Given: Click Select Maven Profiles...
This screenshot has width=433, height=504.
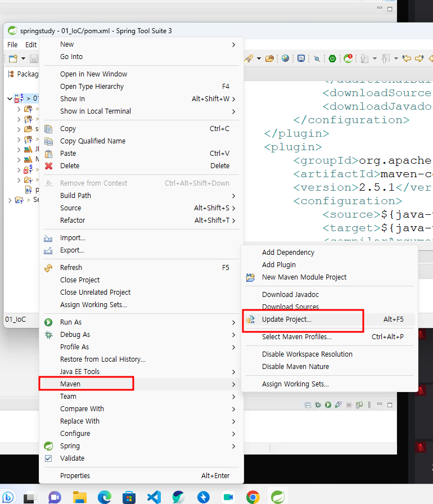Looking at the screenshot, I should pos(297,337).
